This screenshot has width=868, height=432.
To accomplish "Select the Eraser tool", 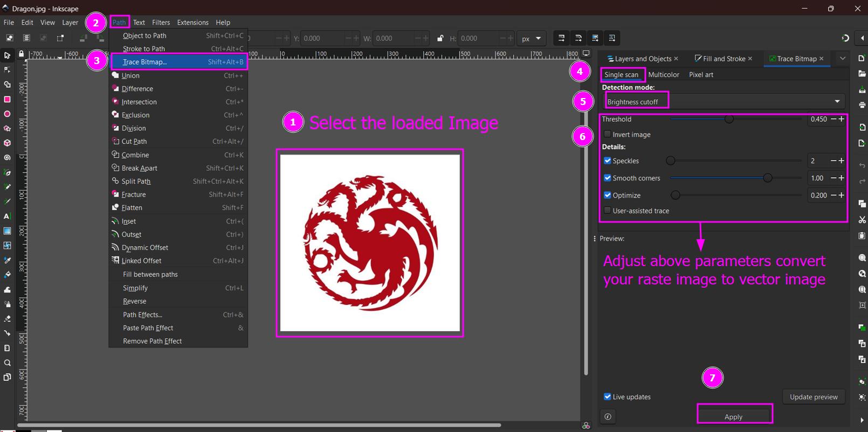I will (7, 319).
